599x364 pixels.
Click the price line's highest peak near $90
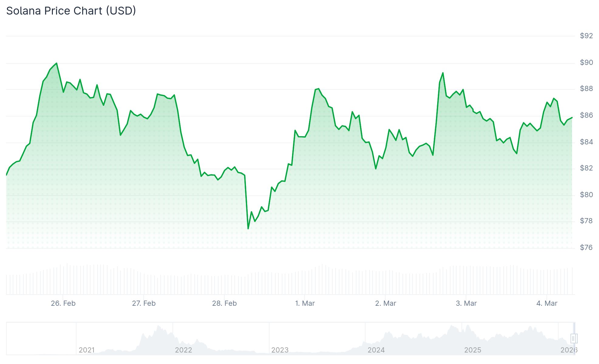(57, 63)
